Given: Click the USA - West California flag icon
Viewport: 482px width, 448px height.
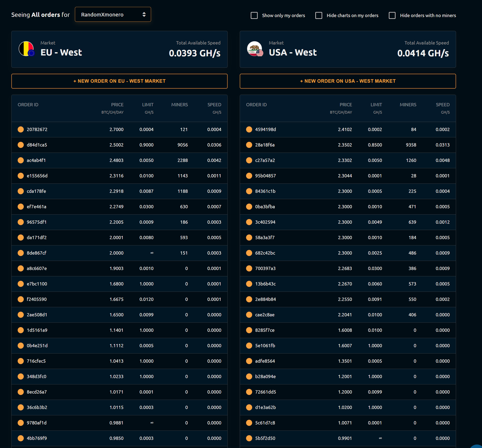Looking at the screenshot, I should pyautogui.click(x=255, y=49).
